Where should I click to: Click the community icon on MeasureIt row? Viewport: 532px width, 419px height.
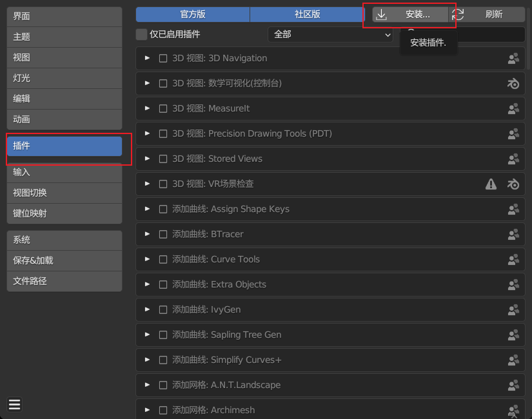pyautogui.click(x=513, y=108)
